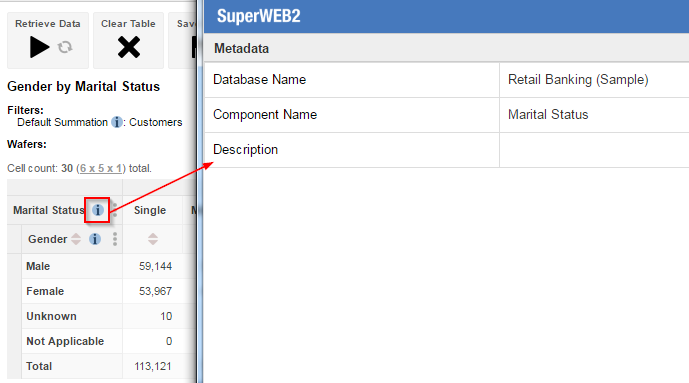Image resolution: width=689 pixels, height=383 pixels.
Task: Click the auto-refresh circular arrows icon
Action: (65, 47)
